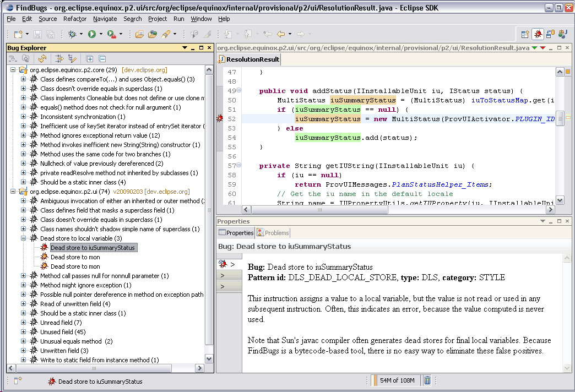This screenshot has width=575, height=392.
Task: Click the garbage collector trash icon
Action: coord(427,380)
